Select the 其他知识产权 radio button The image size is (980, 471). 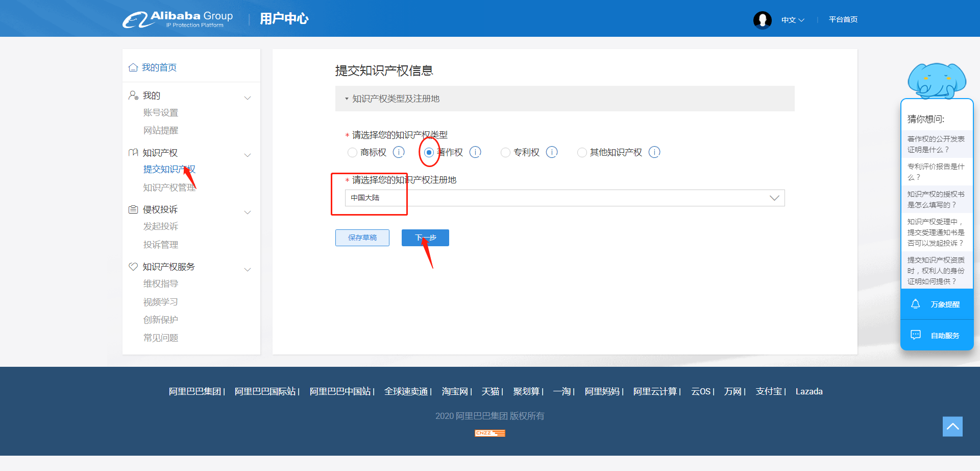click(x=582, y=153)
